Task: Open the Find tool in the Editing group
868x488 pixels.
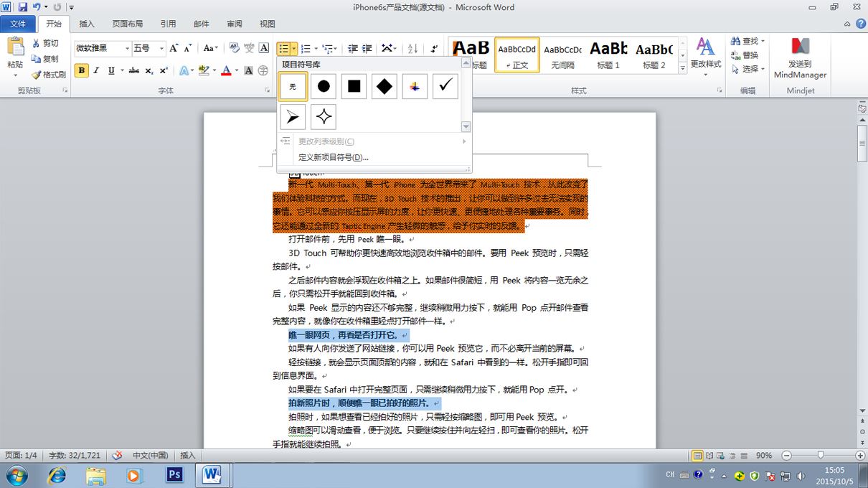Action: [x=747, y=41]
